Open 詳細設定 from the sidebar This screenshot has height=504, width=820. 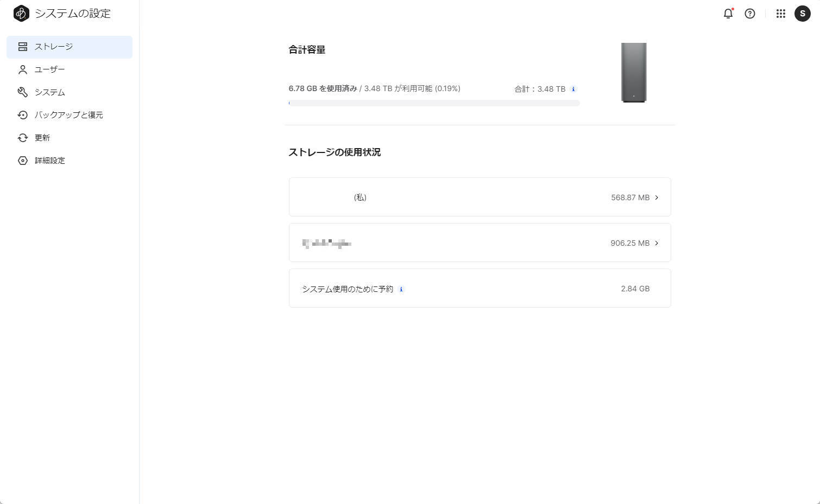click(49, 161)
